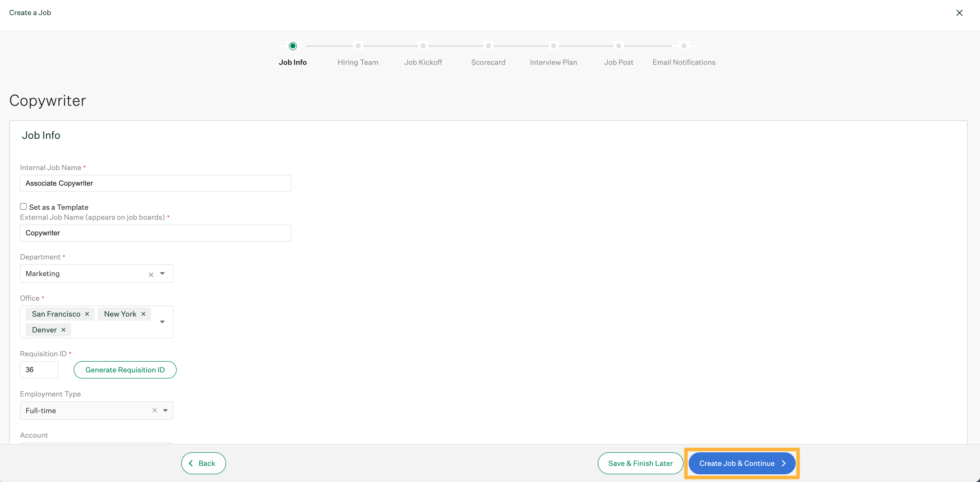Click the Interview Plan step circle
Screen dimensions: 980x482
[553, 46]
